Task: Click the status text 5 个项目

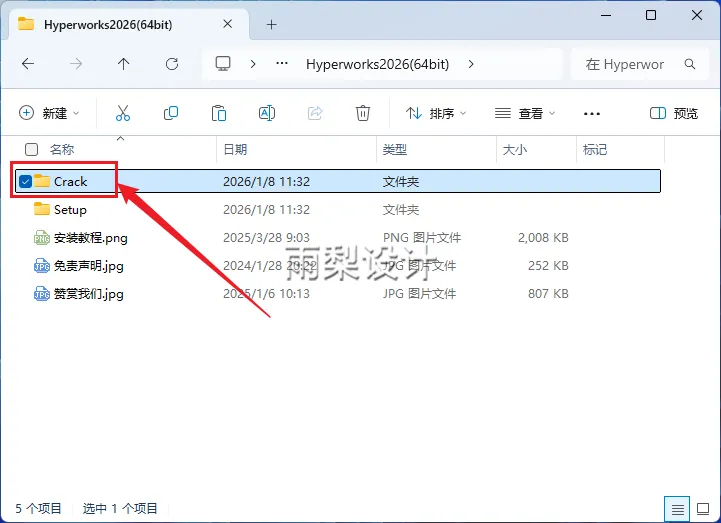Action: (38, 508)
